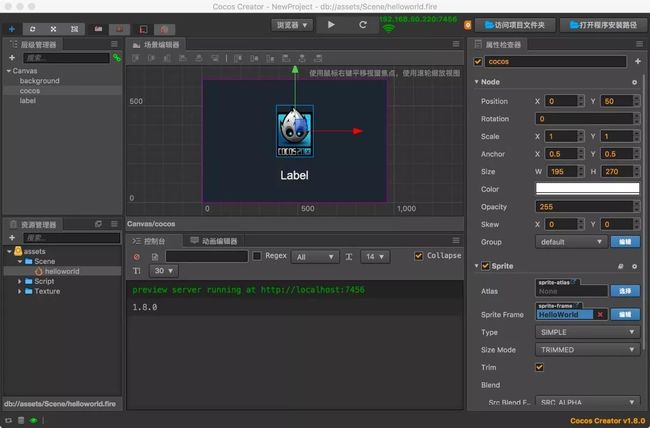The width and height of the screenshot is (650, 428).
Task: Open the white Color swatch picker
Action: [x=587, y=189]
